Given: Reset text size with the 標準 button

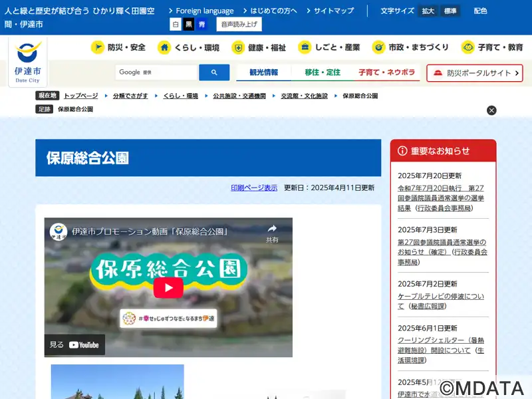Looking at the screenshot, I should tap(450, 11).
